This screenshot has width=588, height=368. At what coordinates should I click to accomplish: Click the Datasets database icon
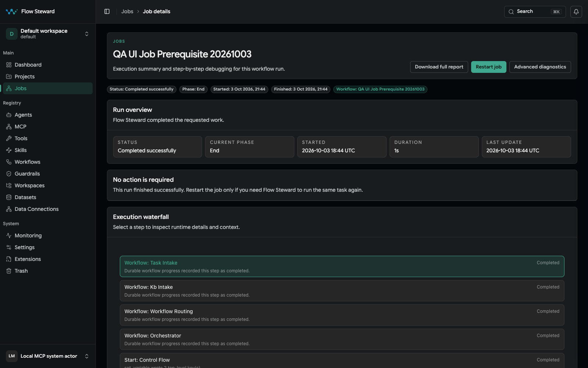tap(9, 197)
